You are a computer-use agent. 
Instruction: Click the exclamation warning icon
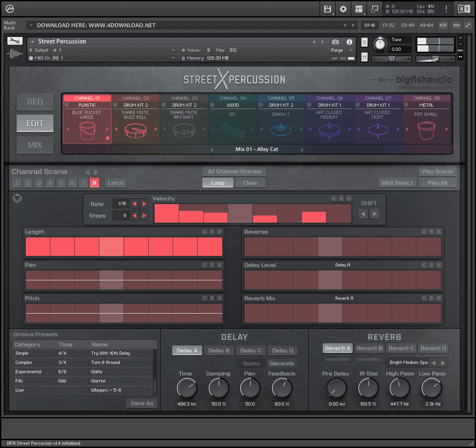446,9
